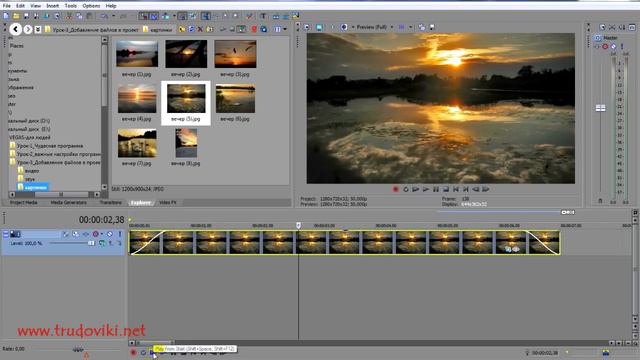
Task: Adjust the Master volume fader
Action: tap(600, 108)
